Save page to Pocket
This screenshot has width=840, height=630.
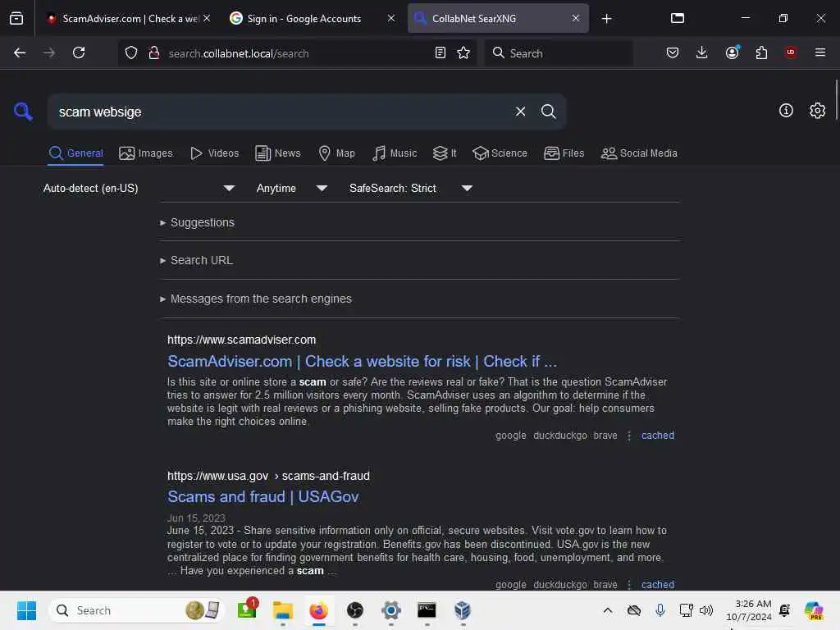coord(673,52)
